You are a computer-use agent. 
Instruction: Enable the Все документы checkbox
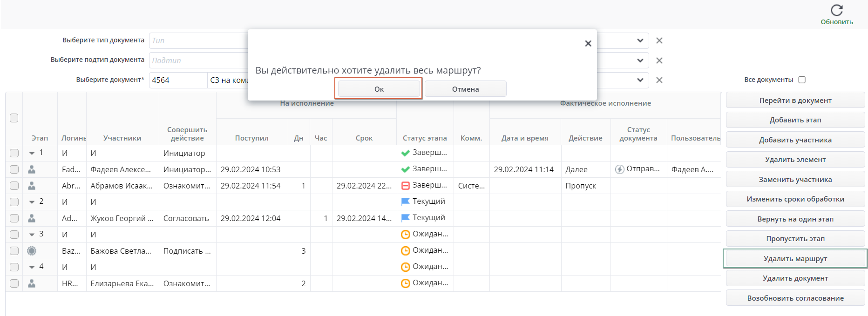[x=802, y=80]
